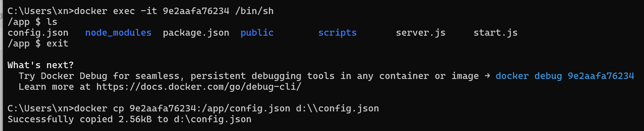Screen dimensions: 644x131
Task: Click package.json in the ls output
Action: (196, 33)
